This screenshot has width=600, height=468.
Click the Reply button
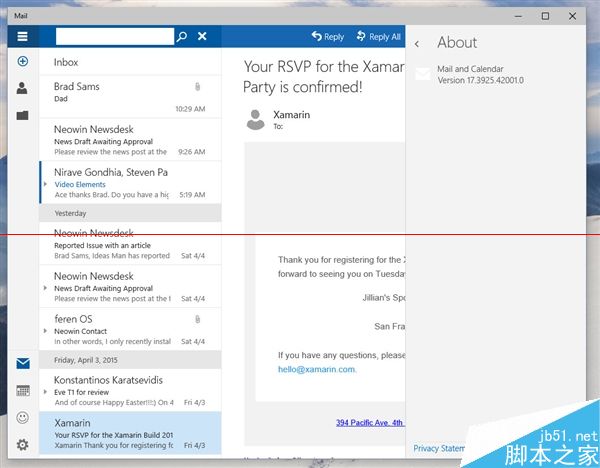coord(328,36)
